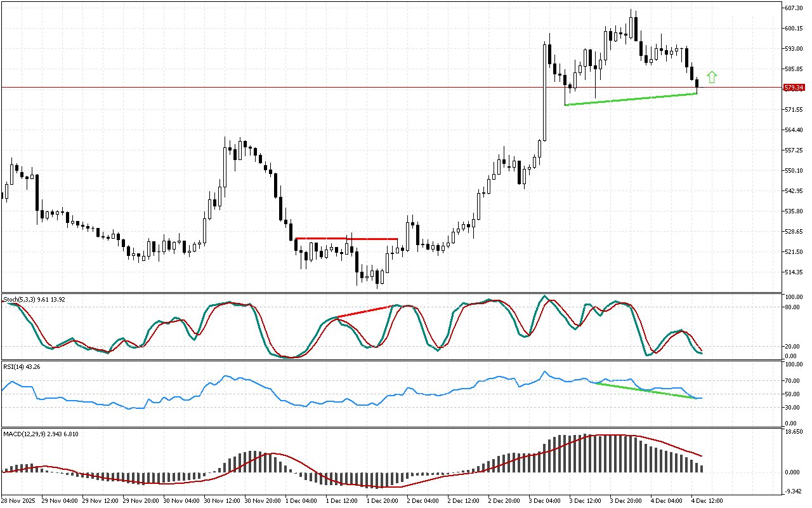Click the RSI(14) indicator label
The width and height of the screenshot is (812, 508).
point(19,367)
